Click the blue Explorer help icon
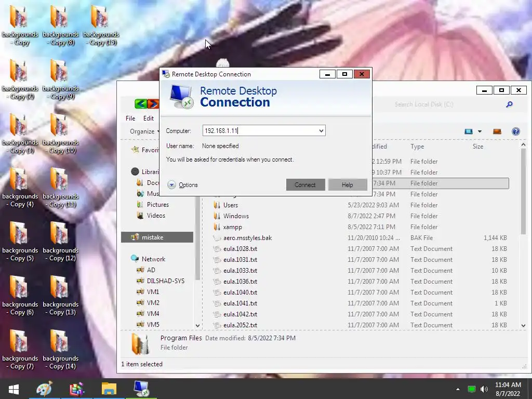 click(x=516, y=131)
